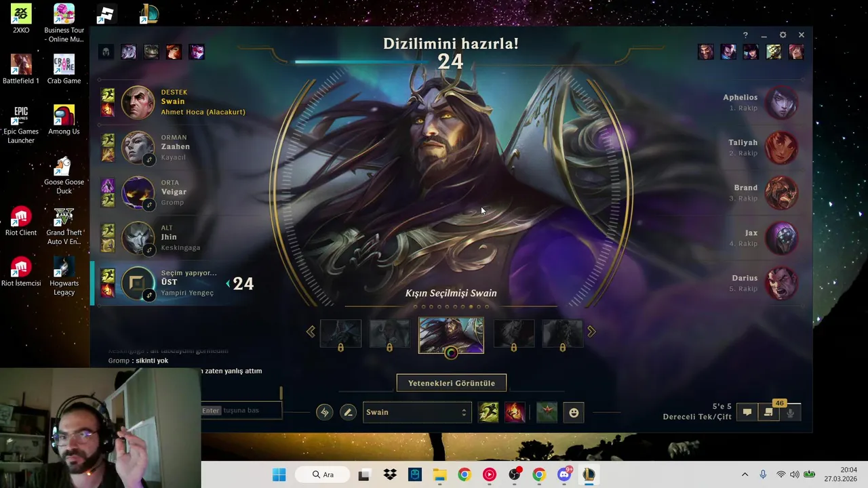Click the taskbar Ara search box
Image resolution: width=868 pixels, height=488 pixels.
pos(323,474)
